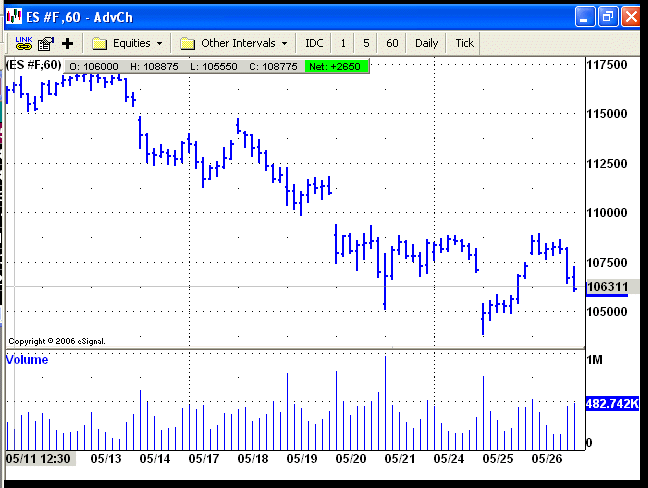Image resolution: width=648 pixels, height=488 pixels.
Task: Click the Volume study label
Action: 27,359
